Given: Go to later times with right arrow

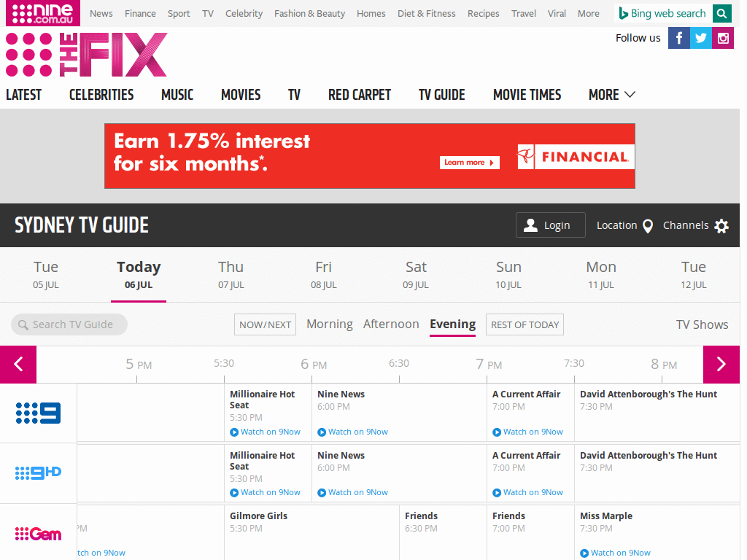Looking at the screenshot, I should coord(721,365).
